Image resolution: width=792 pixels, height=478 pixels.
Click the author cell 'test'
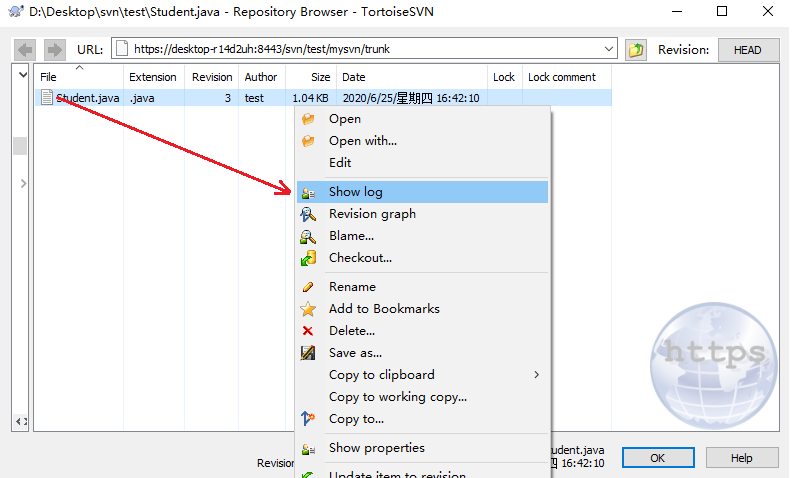click(x=254, y=98)
